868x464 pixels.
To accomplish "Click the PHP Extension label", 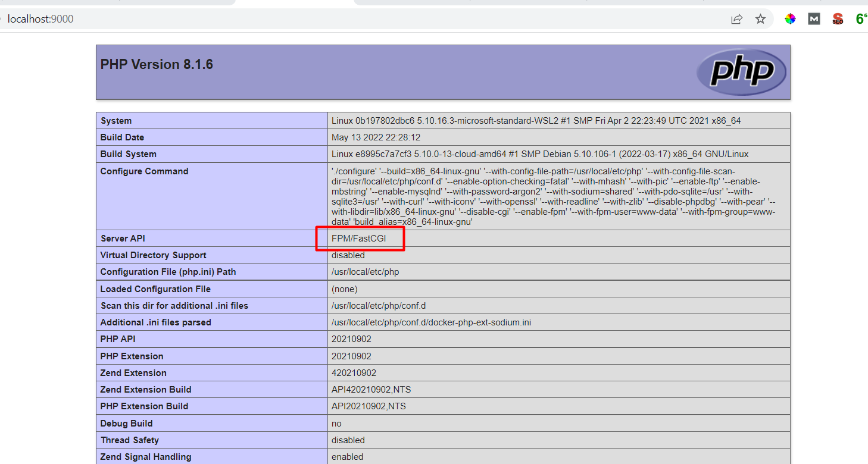I will 132,356.
